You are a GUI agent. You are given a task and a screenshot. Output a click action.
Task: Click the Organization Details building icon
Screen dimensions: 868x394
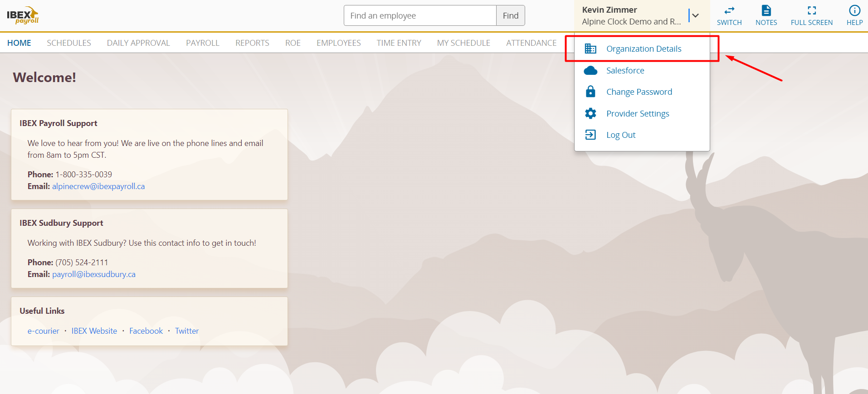click(590, 49)
